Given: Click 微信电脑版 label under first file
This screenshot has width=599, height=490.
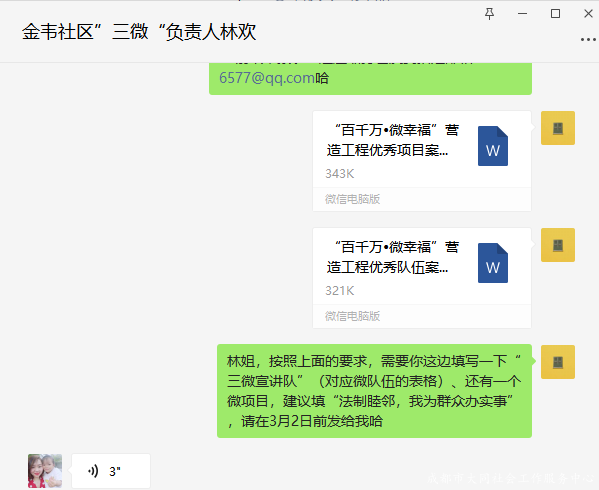Looking at the screenshot, I should pos(352,199).
